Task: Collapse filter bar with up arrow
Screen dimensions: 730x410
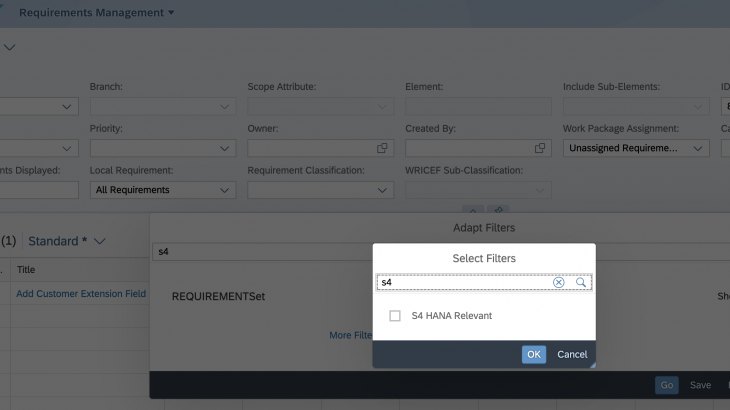Action: (x=473, y=210)
